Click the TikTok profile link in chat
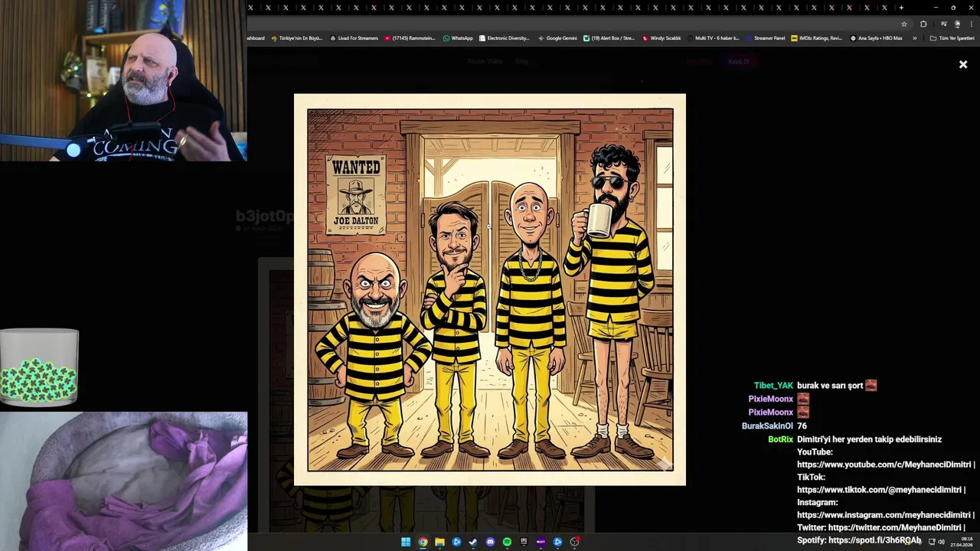 (x=878, y=490)
